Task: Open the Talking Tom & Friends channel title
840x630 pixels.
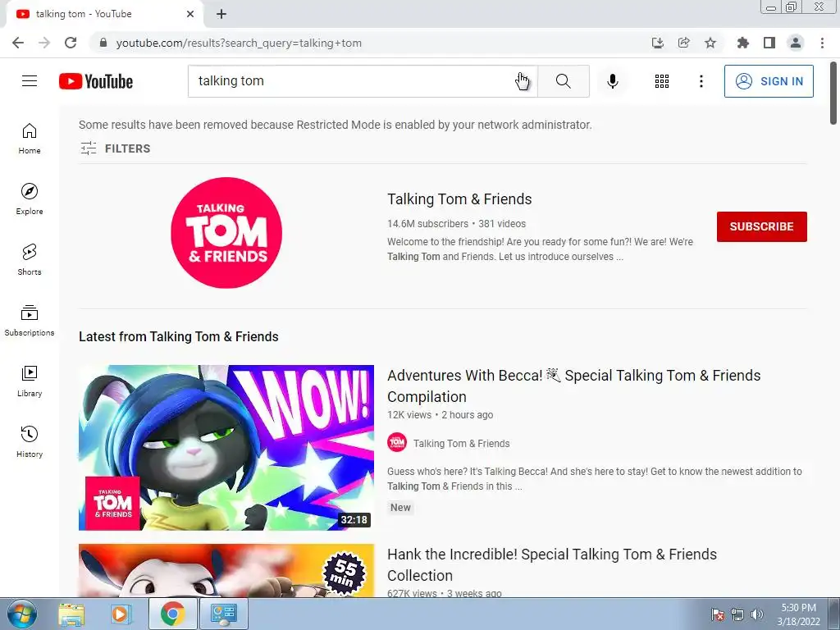Action: (459, 199)
